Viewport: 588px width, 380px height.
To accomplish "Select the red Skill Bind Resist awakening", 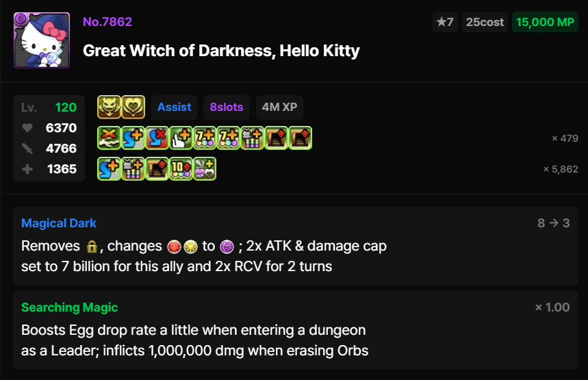I will click(157, 138).
